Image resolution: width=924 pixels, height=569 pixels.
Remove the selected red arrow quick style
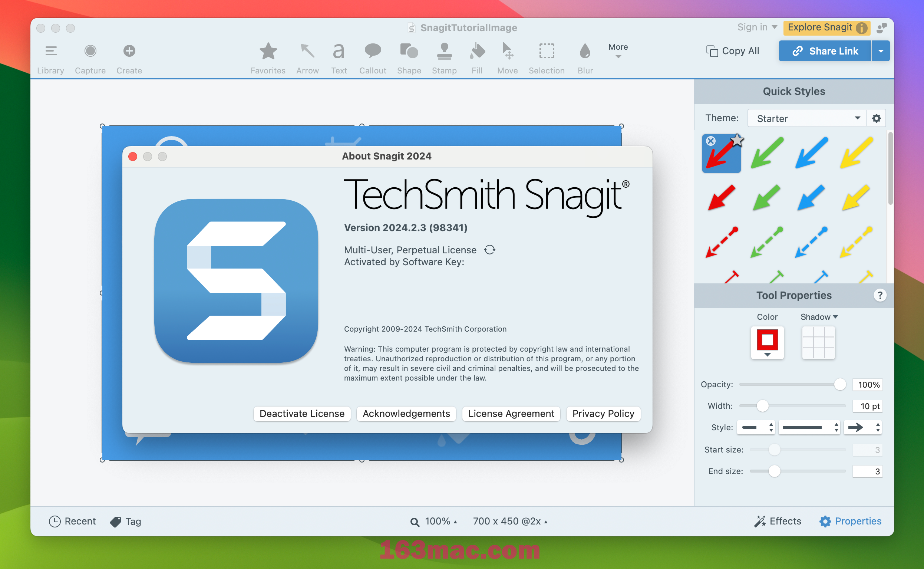pos(710,141)
